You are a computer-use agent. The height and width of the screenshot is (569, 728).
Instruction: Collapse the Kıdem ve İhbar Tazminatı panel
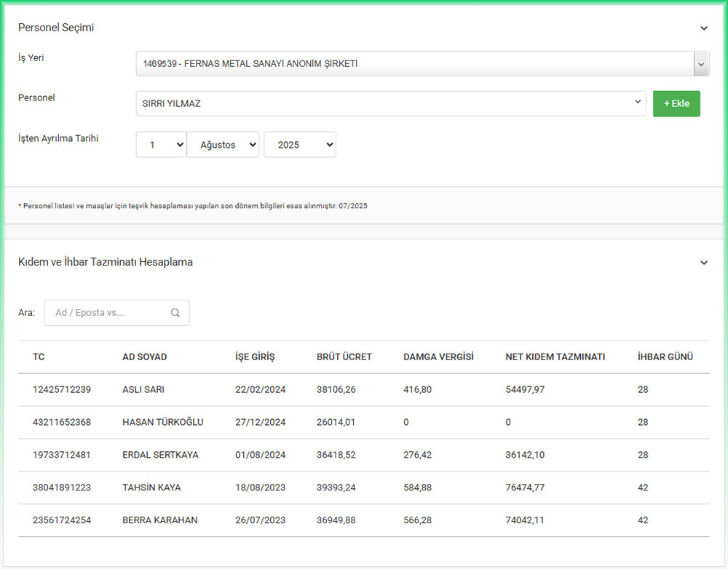tap(704, 263)
